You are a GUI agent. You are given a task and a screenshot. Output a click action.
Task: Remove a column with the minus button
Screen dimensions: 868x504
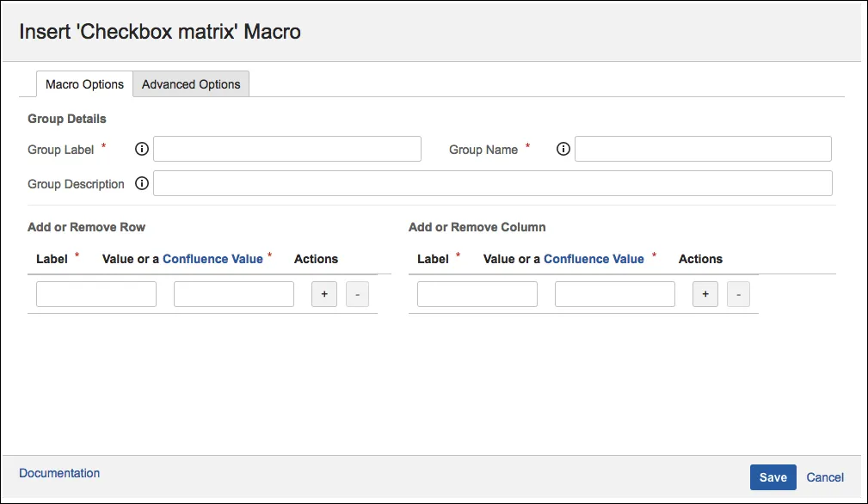coord(738,294)
